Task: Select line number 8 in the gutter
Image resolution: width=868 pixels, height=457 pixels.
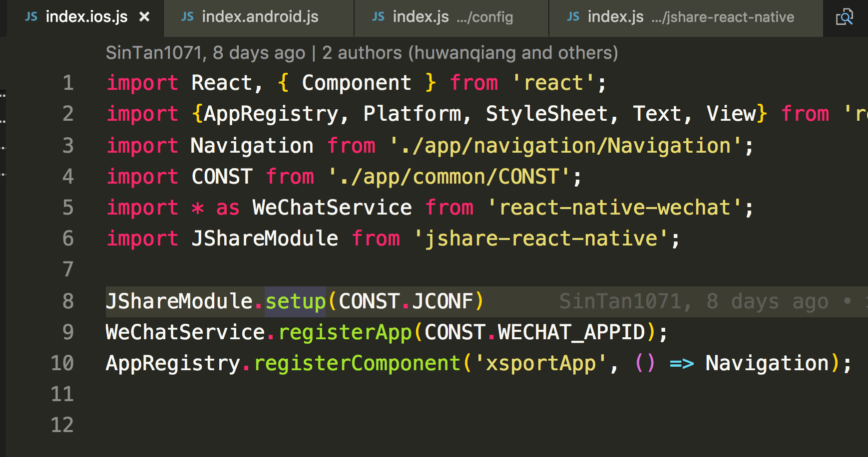Action: [x=68, y=301]
